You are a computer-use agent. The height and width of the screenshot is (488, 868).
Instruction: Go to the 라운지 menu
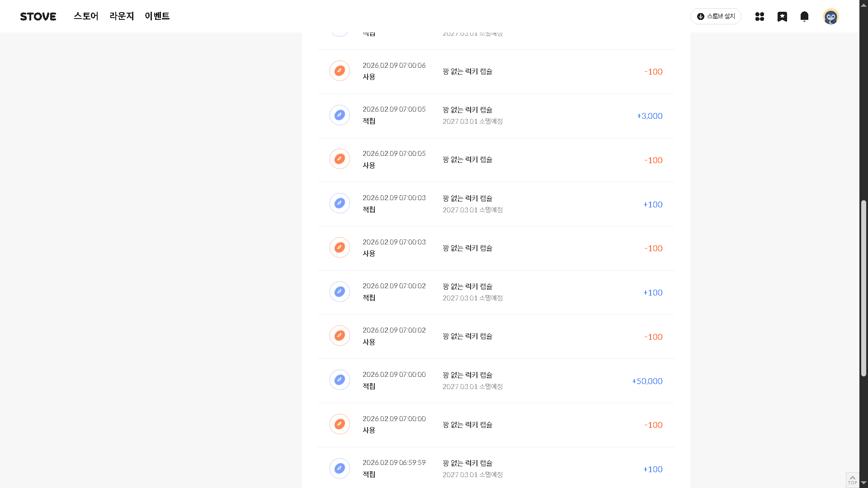tap(122, 16)
